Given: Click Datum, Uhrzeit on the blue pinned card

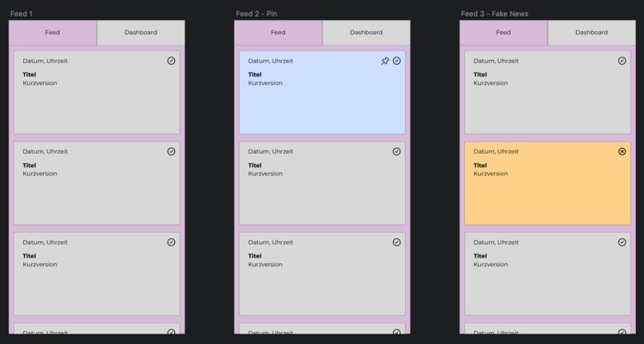Looking at the screenshot, I should pos(271,61).
